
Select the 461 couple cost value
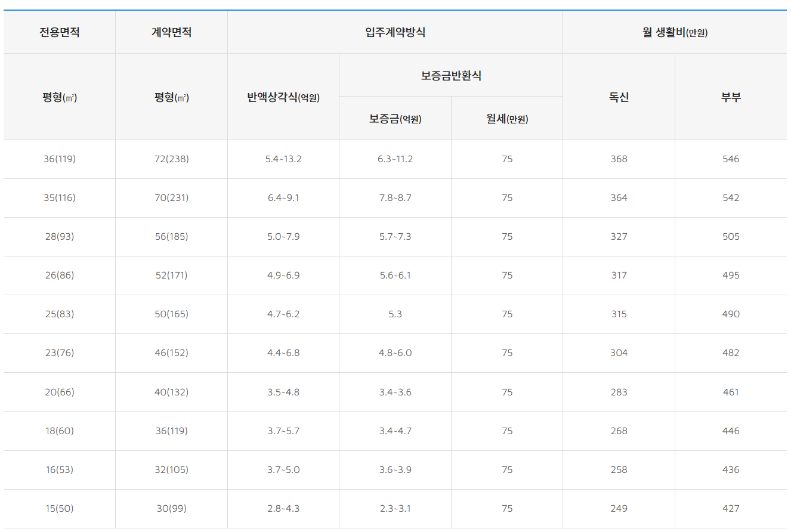pyautogui.click(x=731, y=392)
